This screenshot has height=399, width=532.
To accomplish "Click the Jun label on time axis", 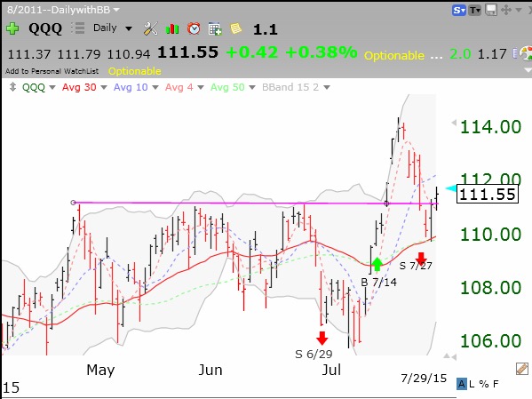I will tap(210, 370).
